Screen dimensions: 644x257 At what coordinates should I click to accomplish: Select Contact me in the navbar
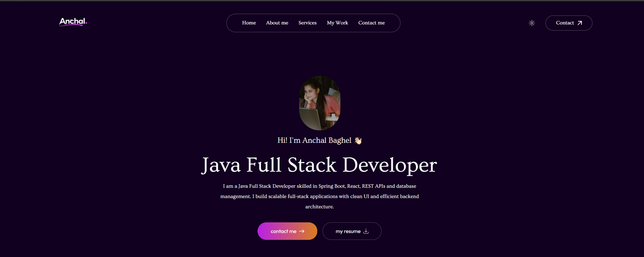coord(371,23)
